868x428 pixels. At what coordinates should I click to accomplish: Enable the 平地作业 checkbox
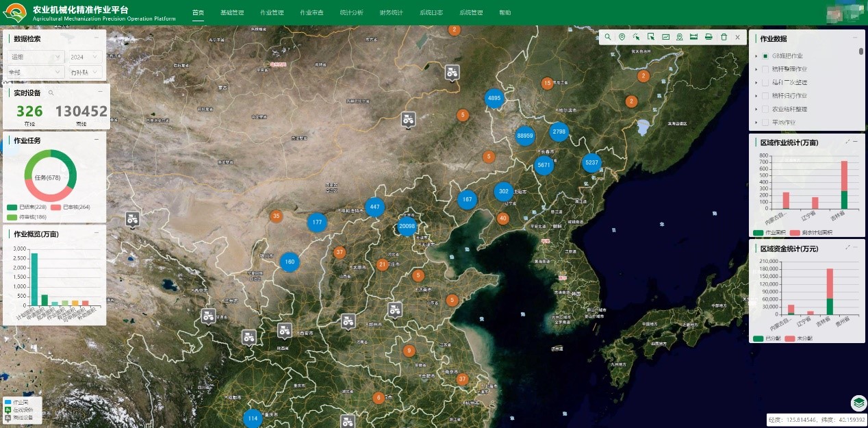tap(765, 123)
